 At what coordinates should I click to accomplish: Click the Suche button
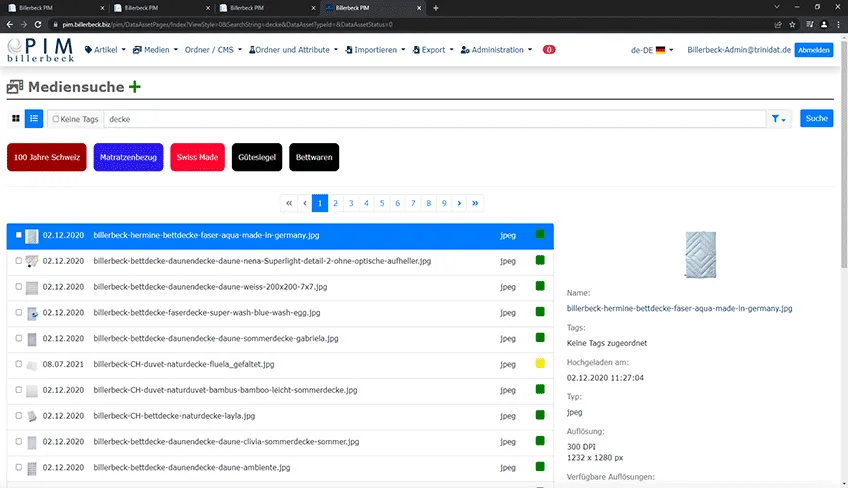[816, 118]
